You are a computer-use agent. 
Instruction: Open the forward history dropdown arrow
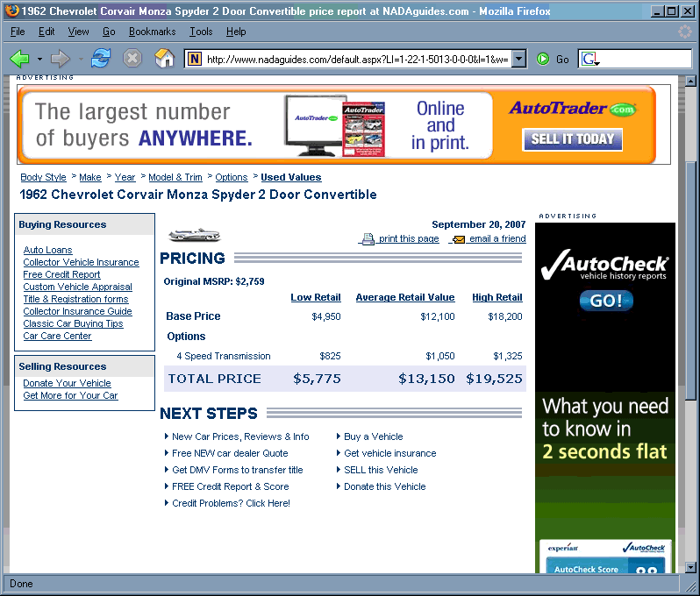pyautogui.click(x=81, y=59)
